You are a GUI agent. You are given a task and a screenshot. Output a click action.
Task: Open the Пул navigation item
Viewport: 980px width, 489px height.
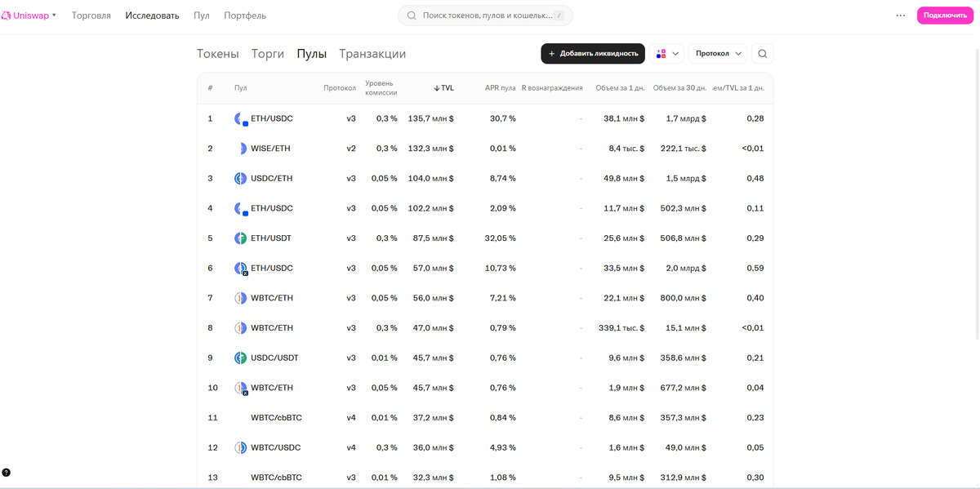tap(202, 16)
